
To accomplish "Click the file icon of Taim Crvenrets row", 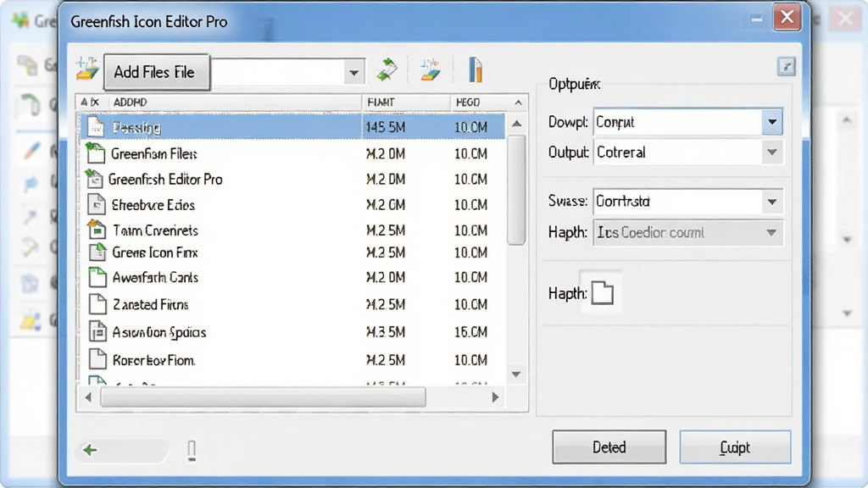I will pos(97,230).
